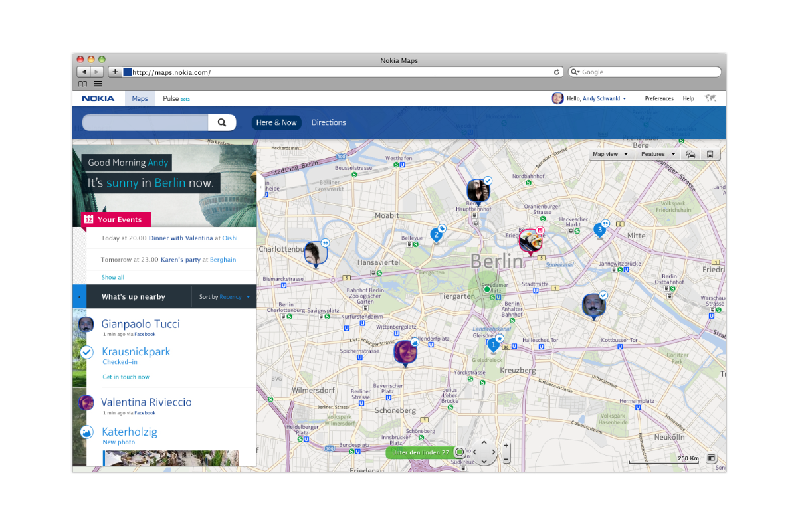Open the Berghain venue link

(223, 260)
